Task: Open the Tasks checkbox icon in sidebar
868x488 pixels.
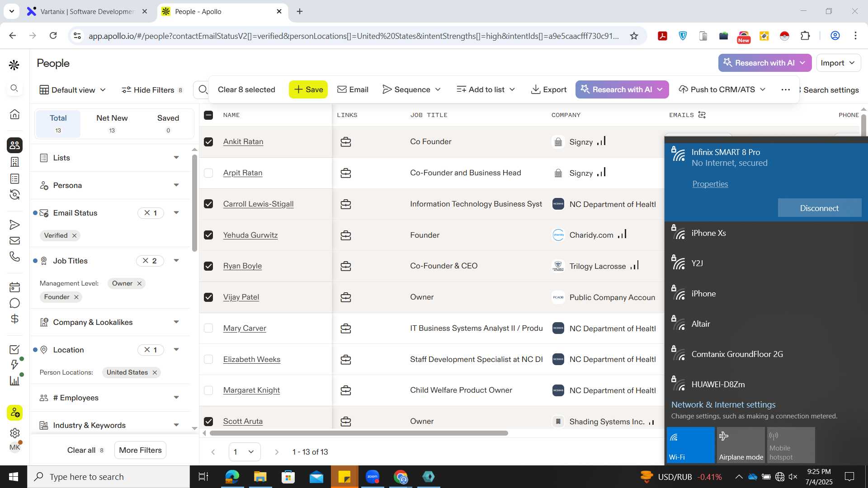Action: point(14,349)
